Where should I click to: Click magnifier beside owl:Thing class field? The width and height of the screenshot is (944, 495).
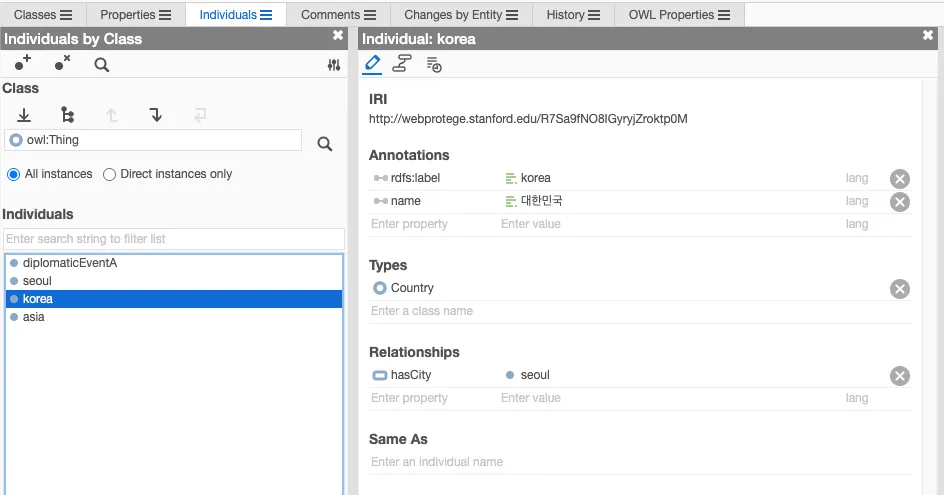coord(324,144)
